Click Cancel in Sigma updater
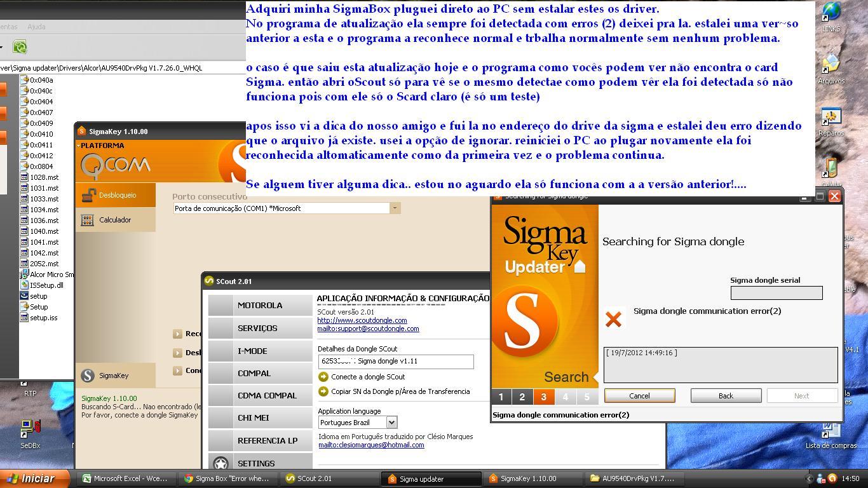 click(x=639, y=396)
